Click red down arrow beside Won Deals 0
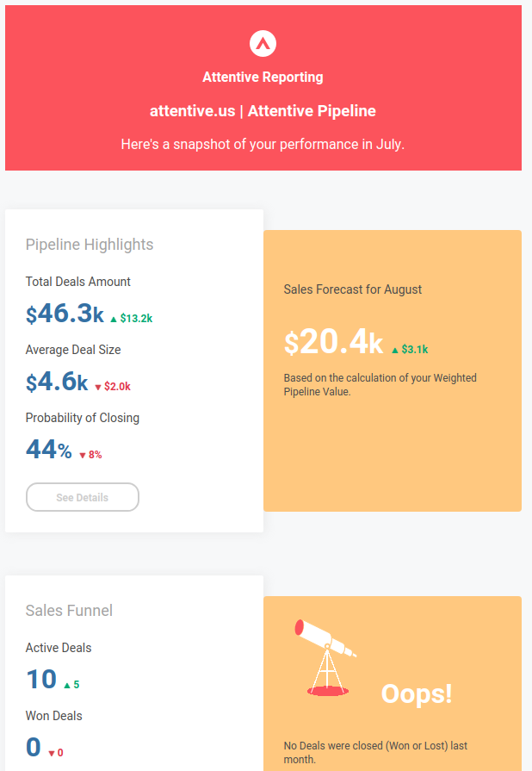Screen dimensions: 532x771 click(52, 754)
